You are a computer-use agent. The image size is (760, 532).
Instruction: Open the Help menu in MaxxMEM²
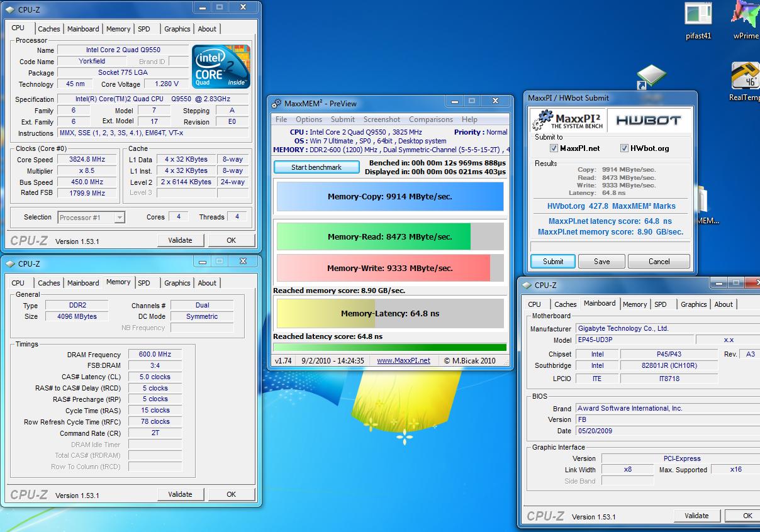point(469,119)
